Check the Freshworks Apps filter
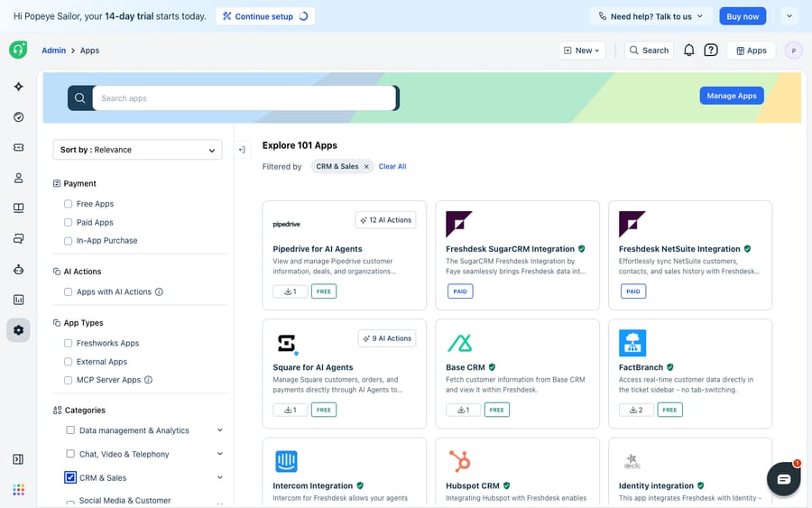 [68, 343]
